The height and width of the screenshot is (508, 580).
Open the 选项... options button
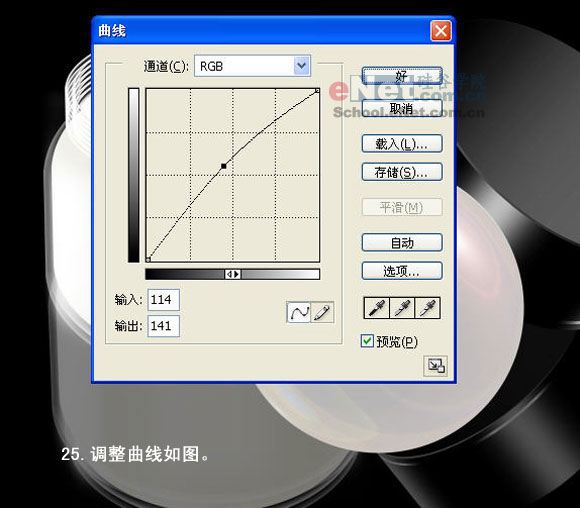point(402,271)
